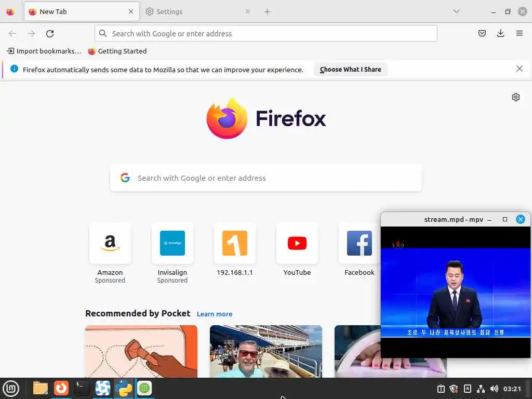Open the volume control tray icon
Viewport: 532px width, 399px height.
494,389
